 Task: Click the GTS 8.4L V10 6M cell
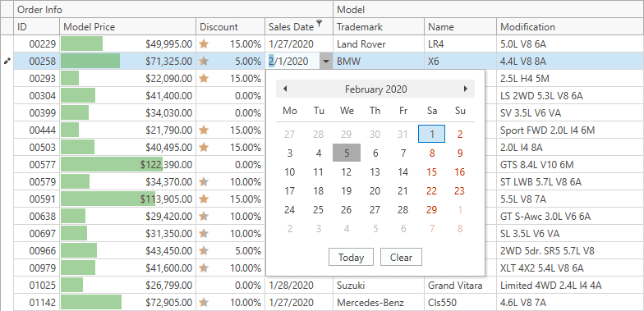click(x=570, y=164)
